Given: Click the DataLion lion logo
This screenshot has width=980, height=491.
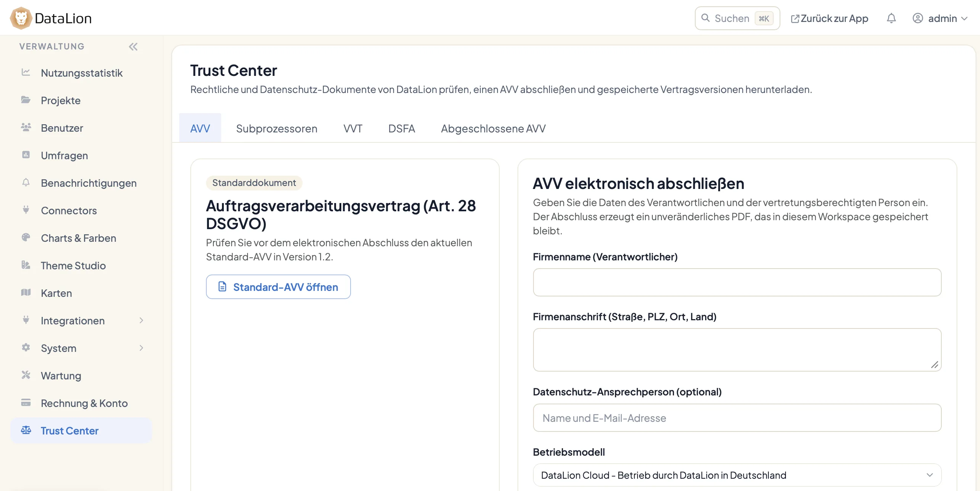Looking at the screenshot, I should tap(20, 18).
